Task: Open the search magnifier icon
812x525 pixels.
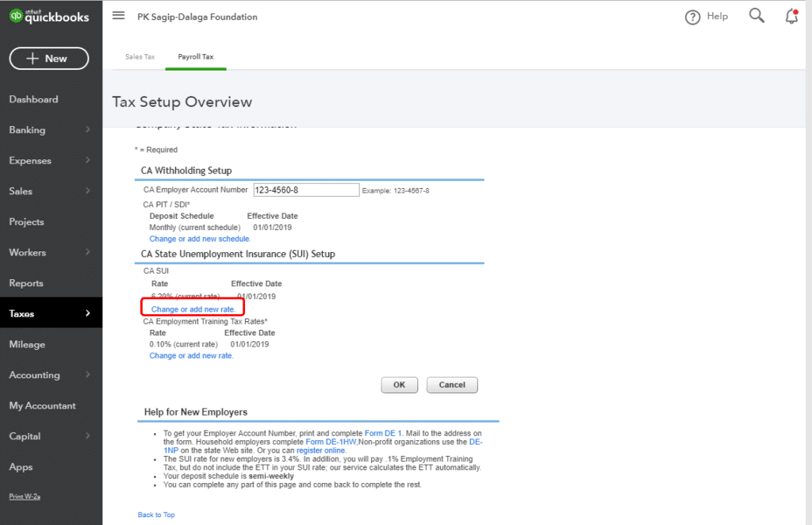Action: [x=756, y=16]
